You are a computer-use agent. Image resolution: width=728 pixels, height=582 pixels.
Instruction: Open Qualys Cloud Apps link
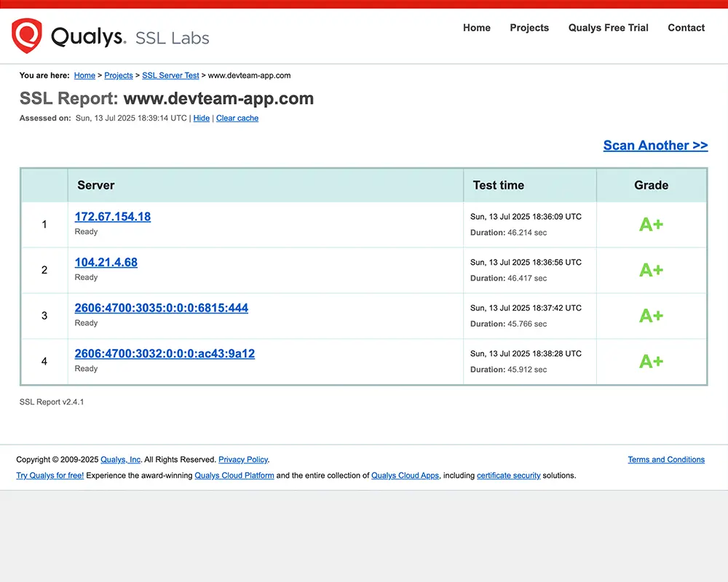tap(405, 475)
